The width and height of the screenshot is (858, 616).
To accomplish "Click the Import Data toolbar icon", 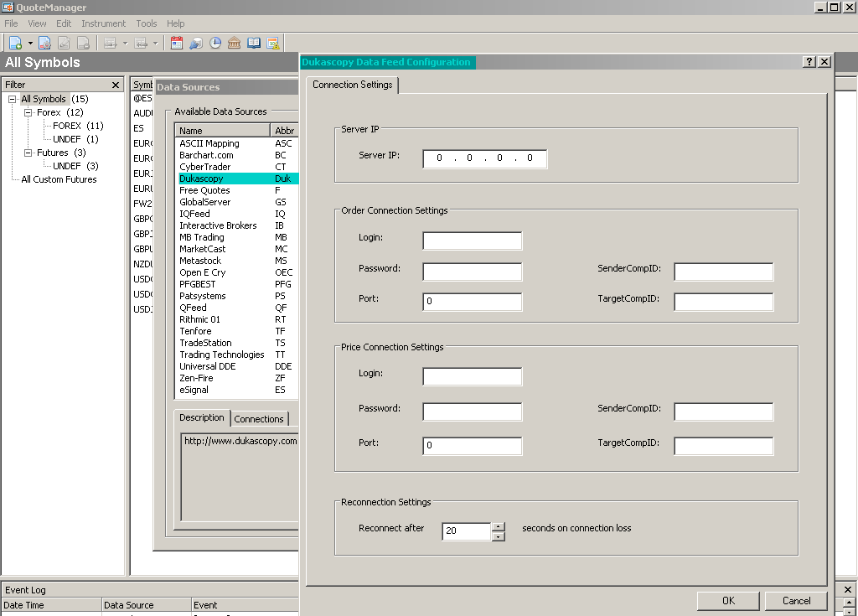I will pyautogui.click(x=111, y=43).
